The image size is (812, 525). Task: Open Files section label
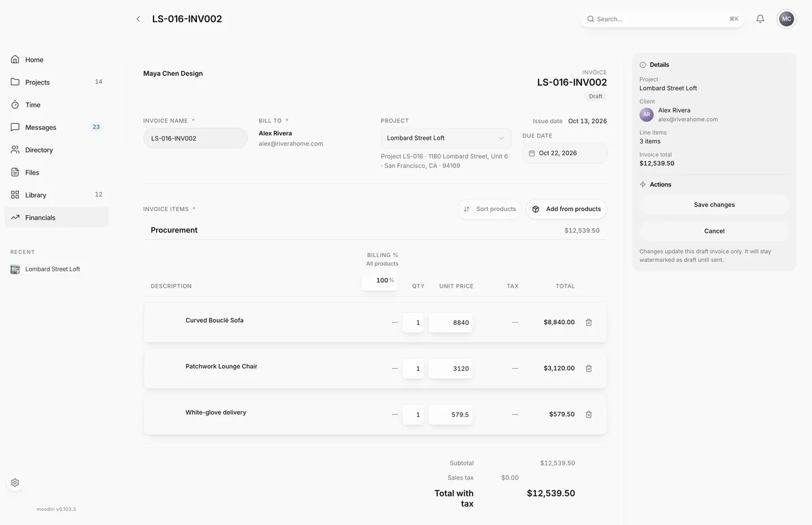(32, 173)
